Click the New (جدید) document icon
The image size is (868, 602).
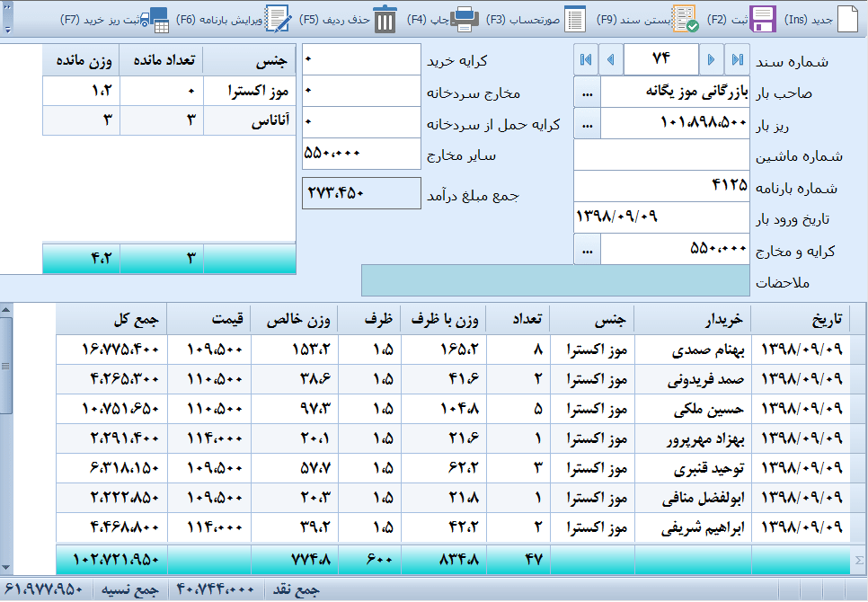point(847,19)
